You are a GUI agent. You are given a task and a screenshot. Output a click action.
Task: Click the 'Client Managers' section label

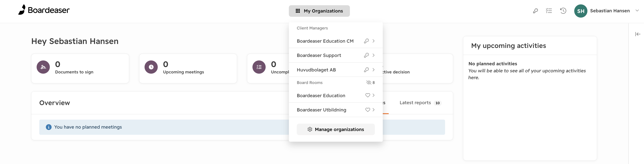312,28
